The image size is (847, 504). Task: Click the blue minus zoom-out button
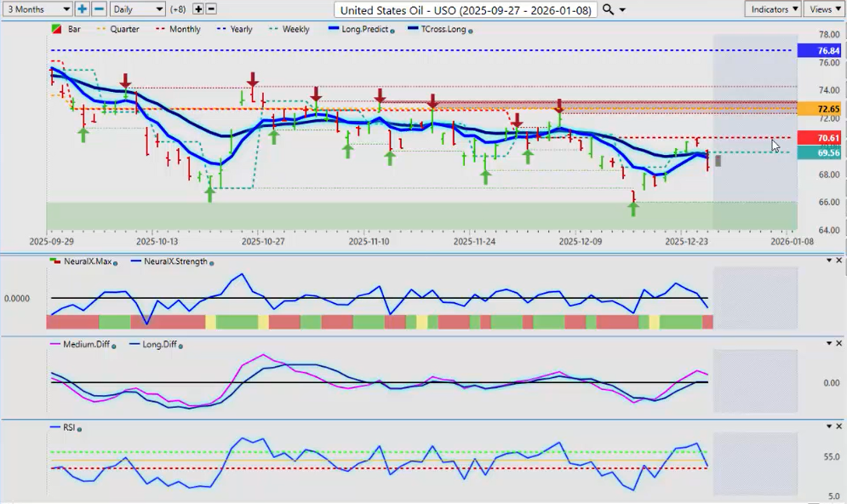coord(99,9)
